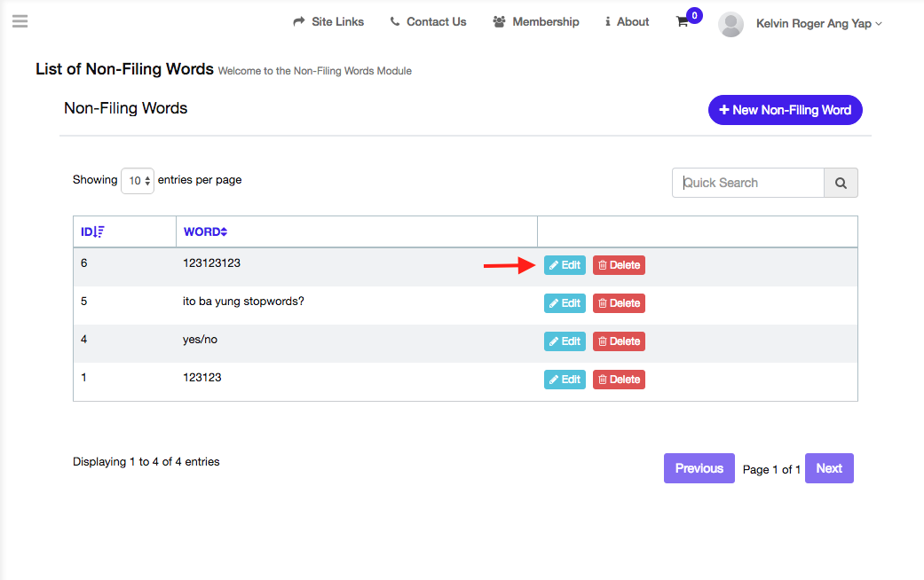This screenshot has width=924, height=580.
Task: Edit the 'ito ba yung stopwords?' entry
Action: click(565, 303)
